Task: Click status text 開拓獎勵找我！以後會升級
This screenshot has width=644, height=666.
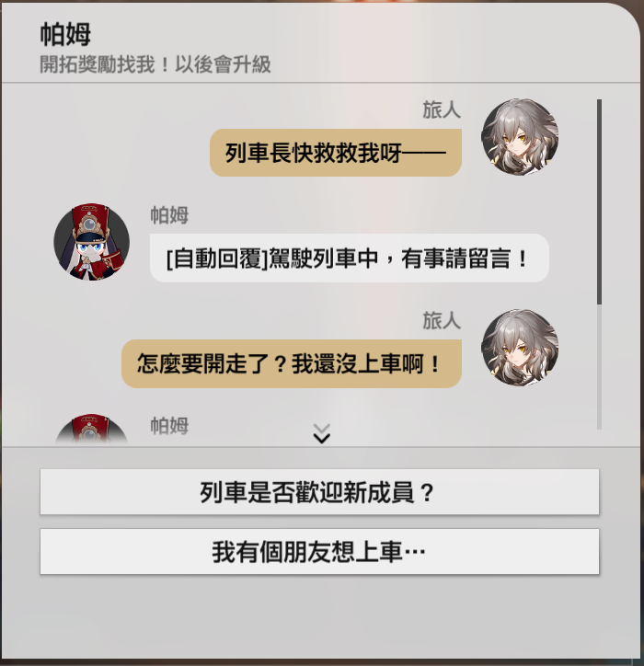Action: click(x=155, y=64)
